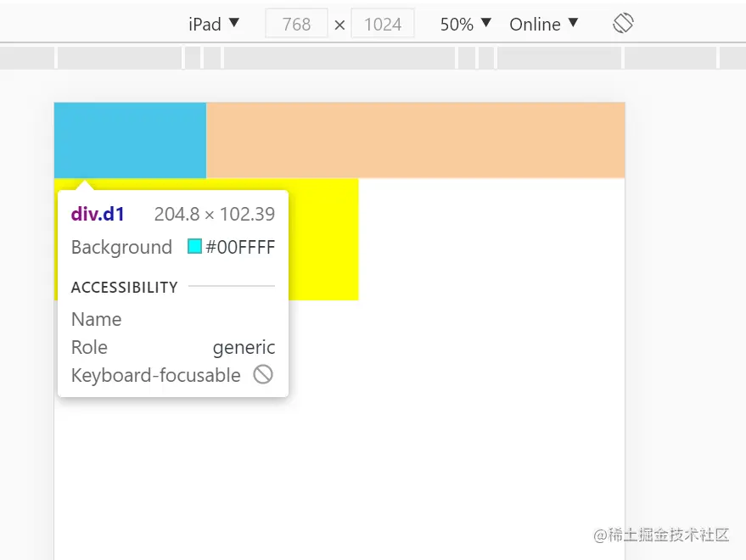Click the Keyboard-focusable label in tooltip
746x560 pixels.
tap(156, 375)
